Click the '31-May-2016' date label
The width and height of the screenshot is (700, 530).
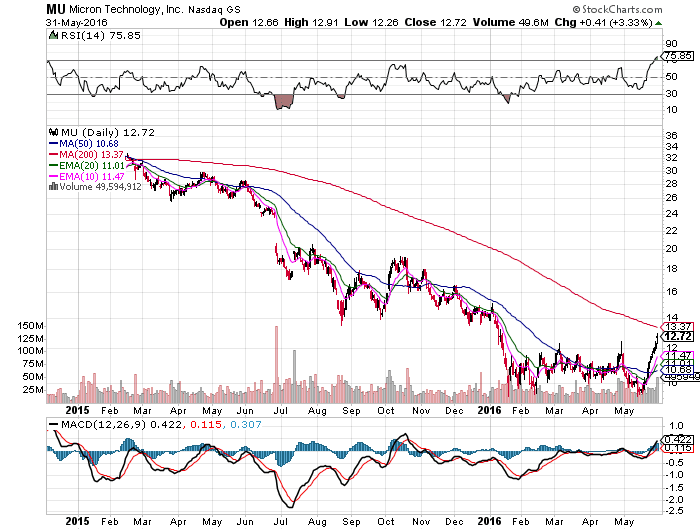pos(77,23)
